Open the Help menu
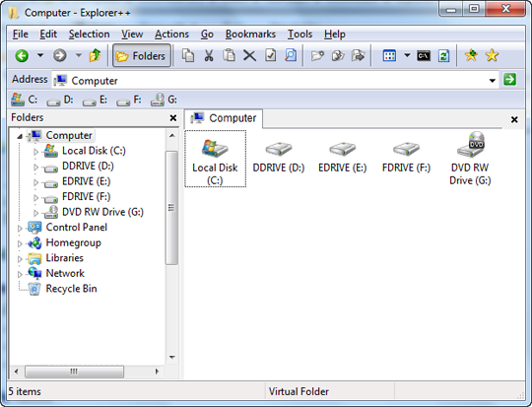Image resolution: width=532 pixels, height=407 pixels. pos(335,34)
